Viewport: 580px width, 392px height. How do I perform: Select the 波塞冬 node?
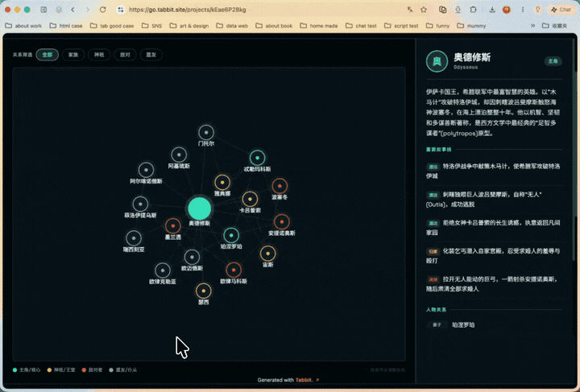pos(280,186)
